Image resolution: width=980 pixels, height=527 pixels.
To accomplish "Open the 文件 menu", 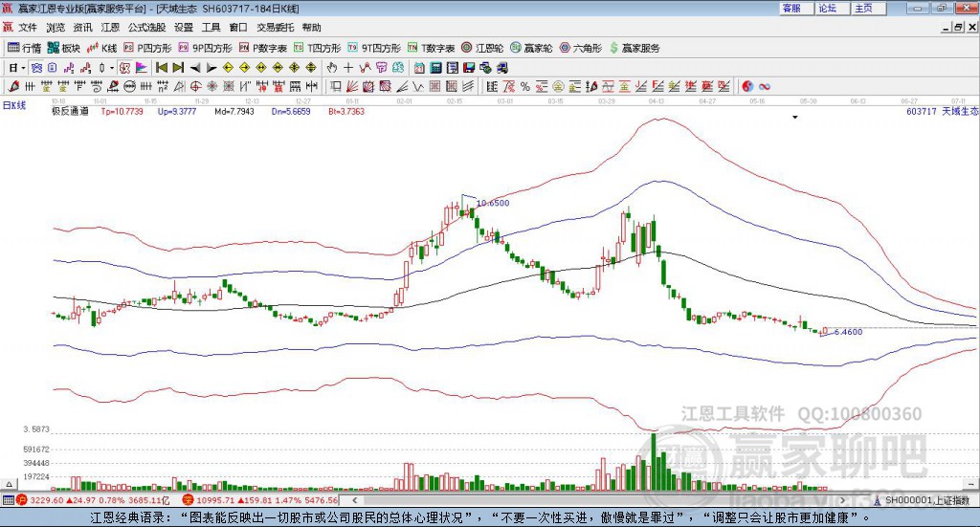I will coord(28,28).
